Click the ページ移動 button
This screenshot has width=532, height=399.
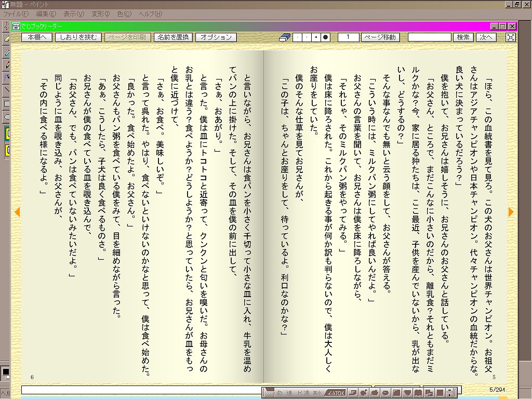pyautogui.click(x=380, y=37)
